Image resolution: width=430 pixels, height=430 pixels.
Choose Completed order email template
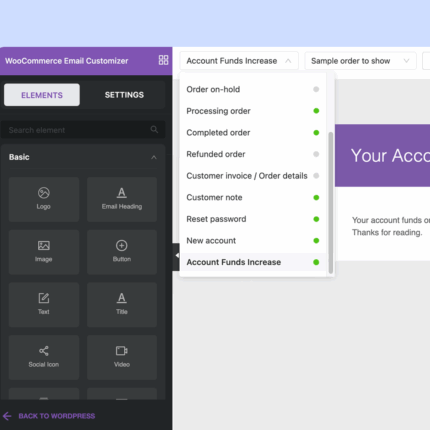click(253, 133)
